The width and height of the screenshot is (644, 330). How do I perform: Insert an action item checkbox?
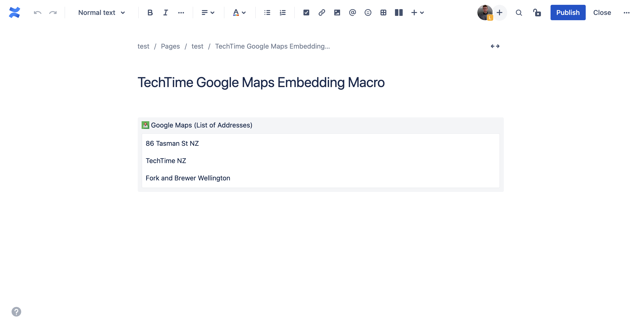click(306, 13)
